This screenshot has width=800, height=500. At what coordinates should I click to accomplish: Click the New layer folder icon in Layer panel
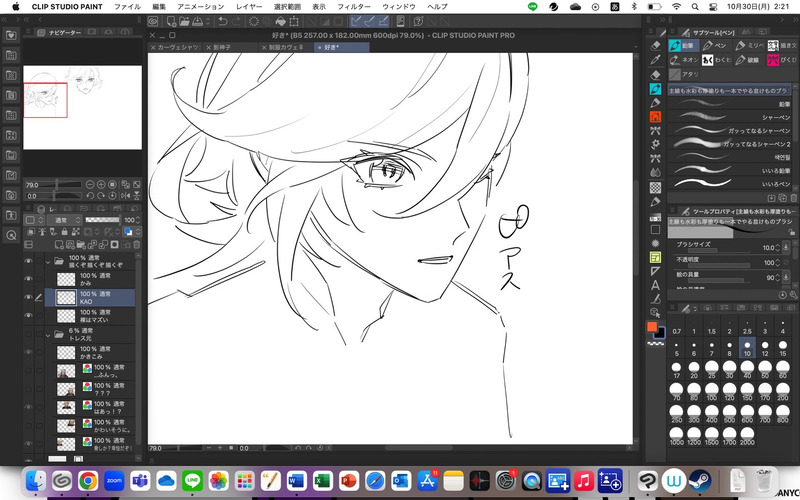click(82, 245)
